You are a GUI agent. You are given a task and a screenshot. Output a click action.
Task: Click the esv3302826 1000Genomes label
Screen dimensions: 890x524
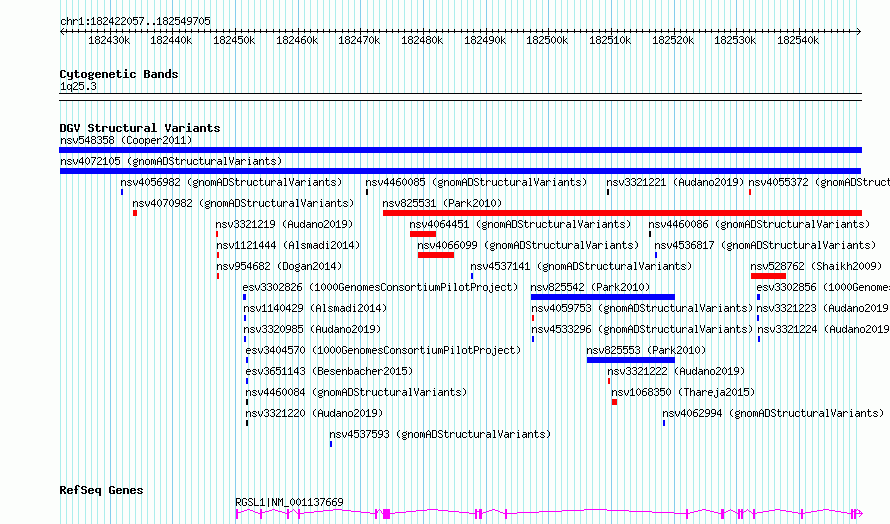pos(380,287)
